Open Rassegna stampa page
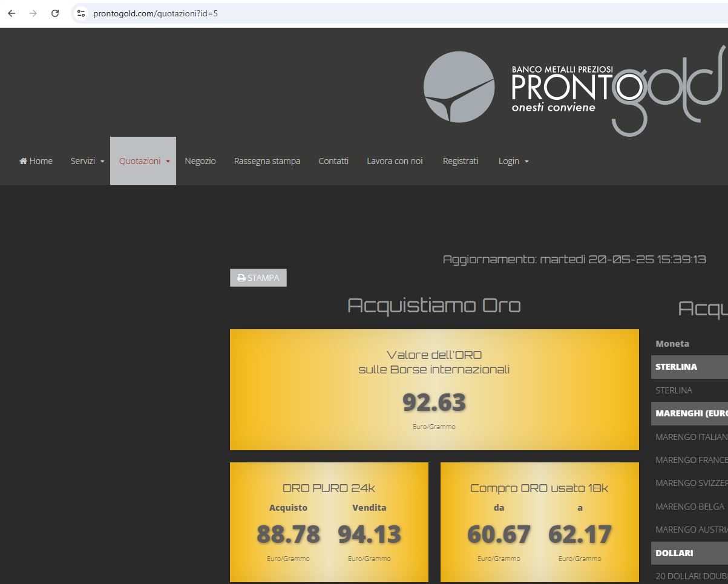 coord(267,161)
